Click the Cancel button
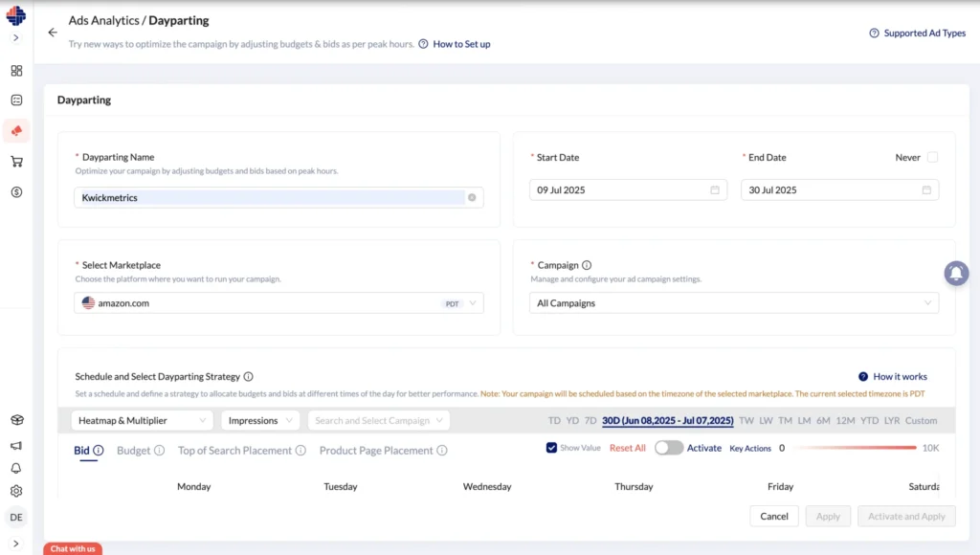 coord(773,517)
